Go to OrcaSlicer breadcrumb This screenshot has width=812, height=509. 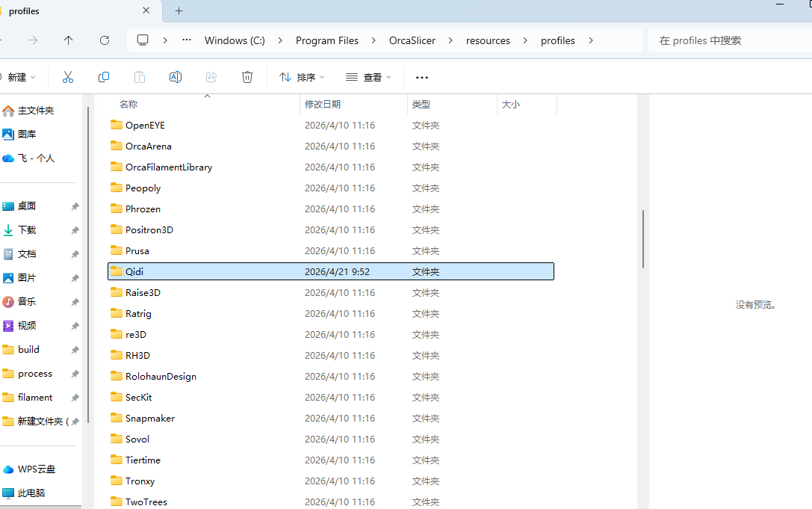(x=412, y=40)
